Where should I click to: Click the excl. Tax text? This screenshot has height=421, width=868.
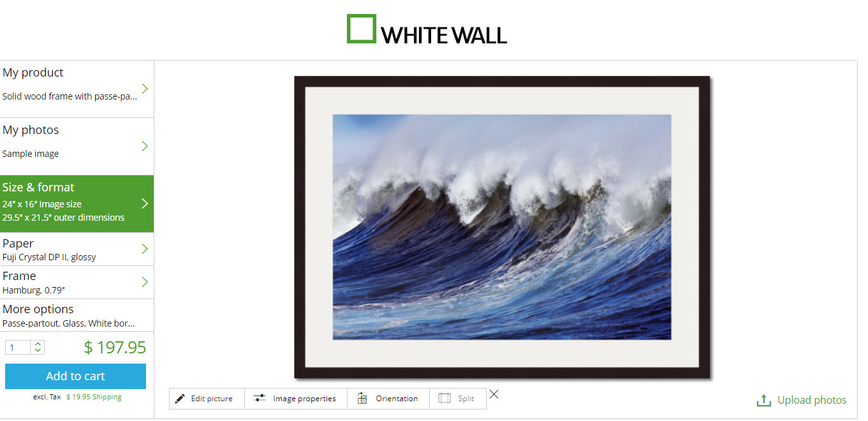pos(47,397)
